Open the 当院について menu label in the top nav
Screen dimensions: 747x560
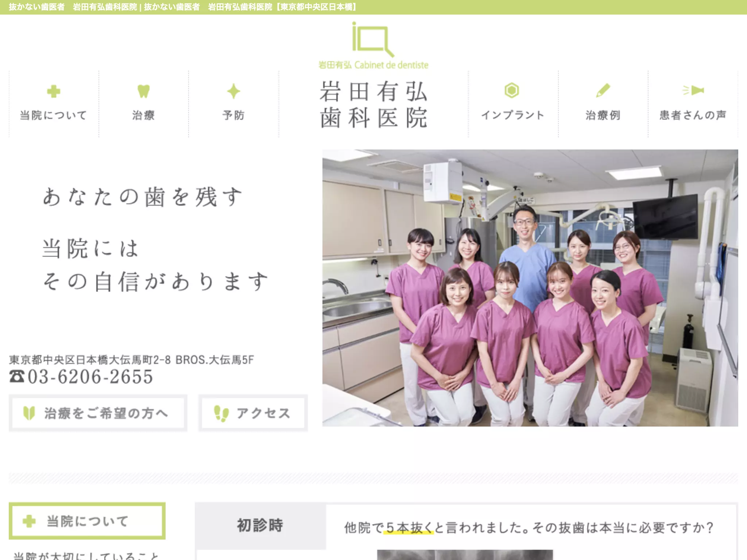click(x=54, y=115)
